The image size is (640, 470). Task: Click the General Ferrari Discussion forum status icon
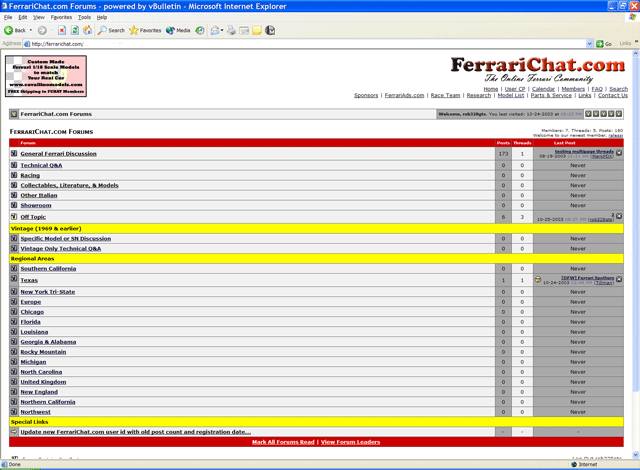[14, 153]
